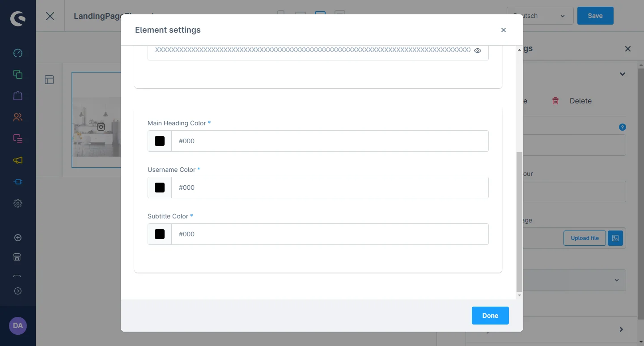Expand the sidebar with the circled arrow
The image size is (644, 346).
18,291
